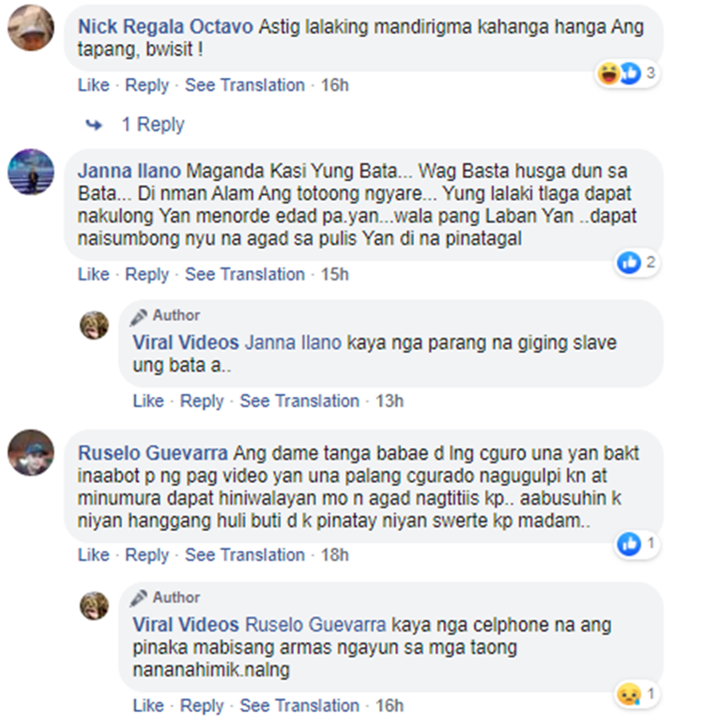The height and width of the screenshot is (728, 704).
Task: Open Janna Ilano's name link
Action: pos(130,171)
